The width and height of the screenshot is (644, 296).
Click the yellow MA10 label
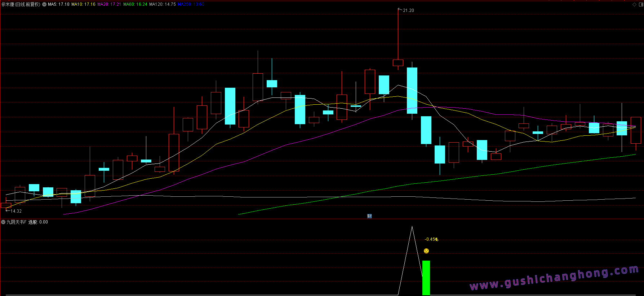pyautogui.click(x=83, y=4)
